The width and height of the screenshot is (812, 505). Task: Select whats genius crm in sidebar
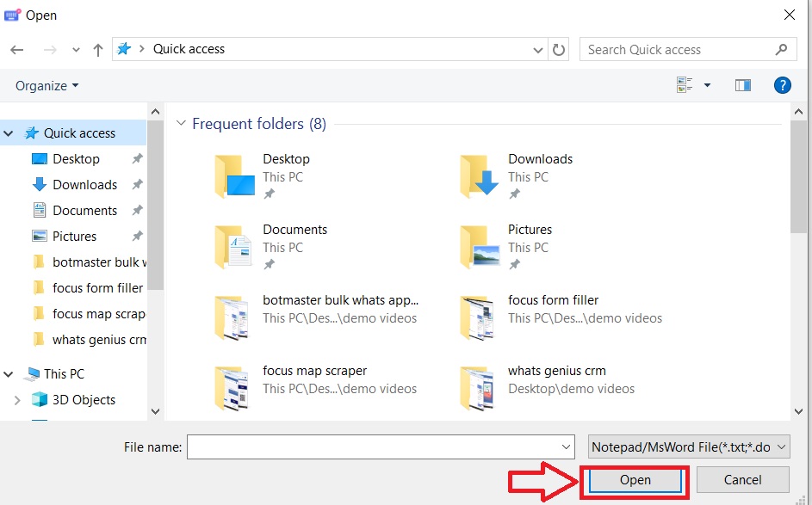pos(99,340)
